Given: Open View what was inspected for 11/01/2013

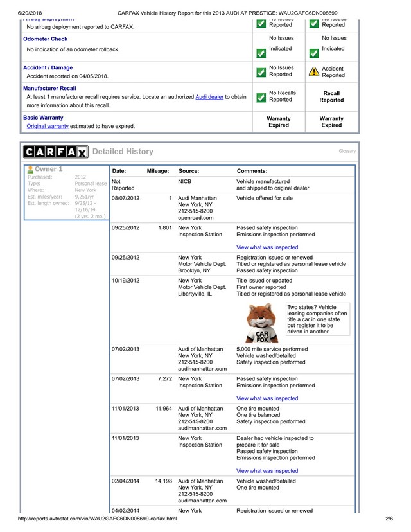Looking at the screenshot, I should [267, 471].
